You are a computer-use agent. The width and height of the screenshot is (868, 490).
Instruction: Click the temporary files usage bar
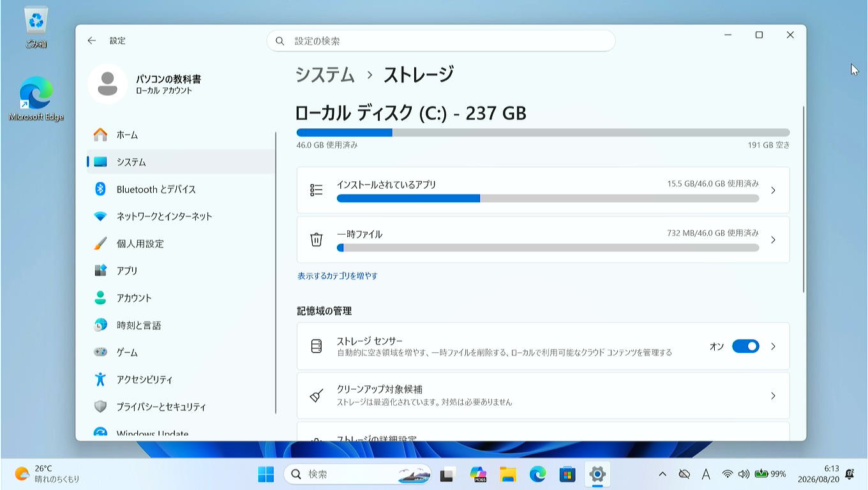(x=548, y=248)
